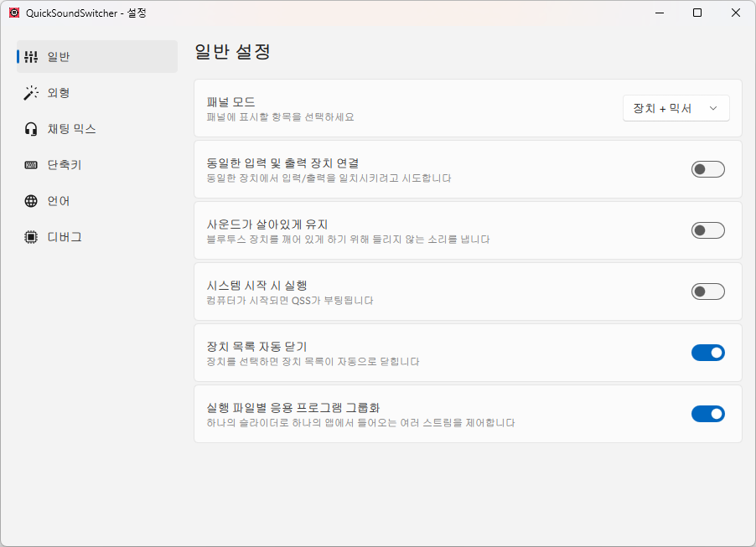The height and width of the screenshot is (547, 756).
Task: Click the 시스템 시작 시 실행 title
Action: click(256, 286)
